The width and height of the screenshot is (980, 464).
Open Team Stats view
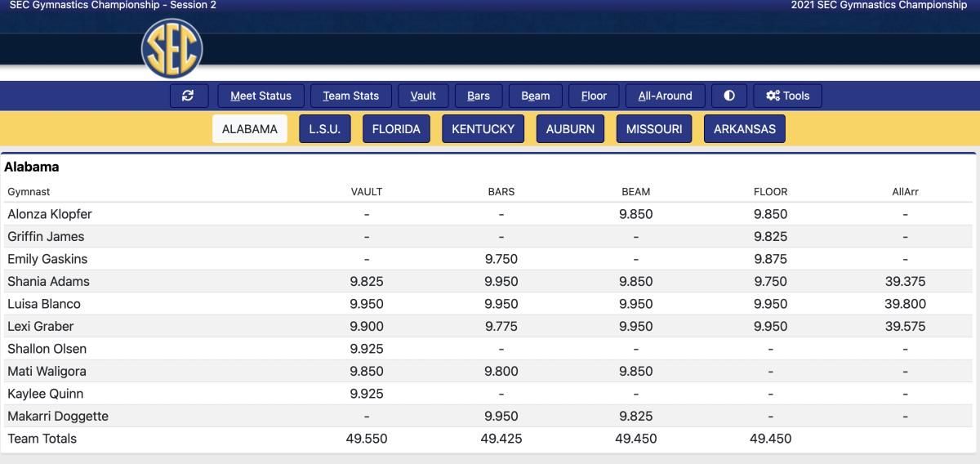point(351,96)
